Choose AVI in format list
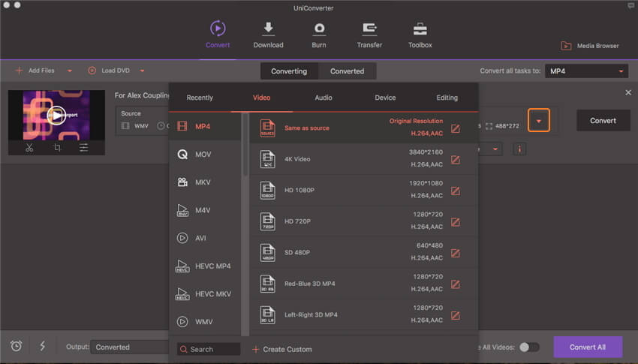Screen dimensions: 638x364 point(205,238)
